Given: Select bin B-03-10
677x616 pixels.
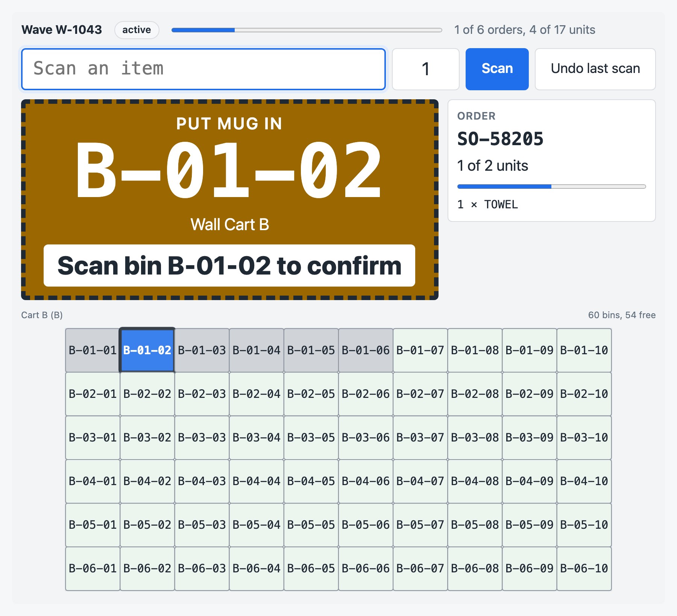Looking at the screenshot, I should point(584,437).
